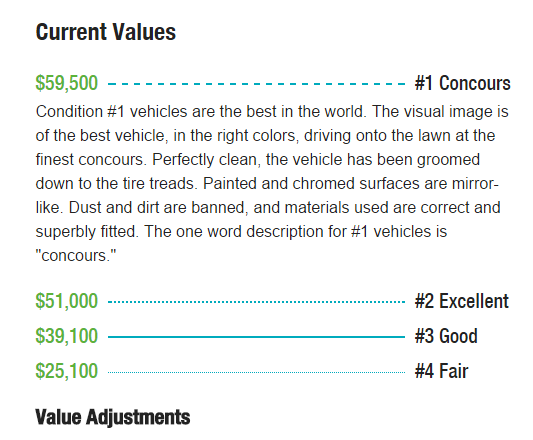Select the #1 Concours condition label
The image size is (533, 440).
[463, 83]
